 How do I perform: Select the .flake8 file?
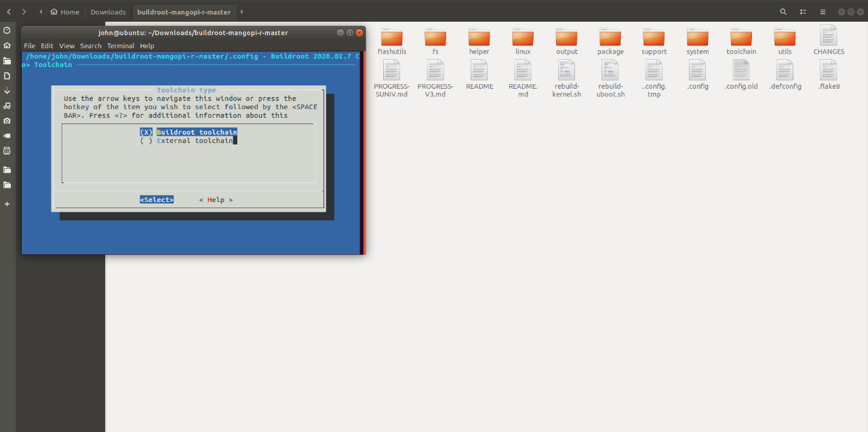coord(829,75)
